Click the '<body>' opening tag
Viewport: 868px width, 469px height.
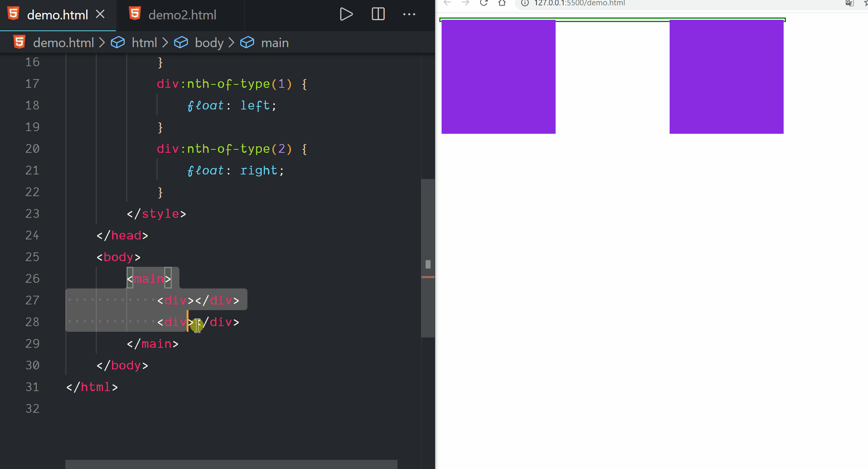point(119,257)
